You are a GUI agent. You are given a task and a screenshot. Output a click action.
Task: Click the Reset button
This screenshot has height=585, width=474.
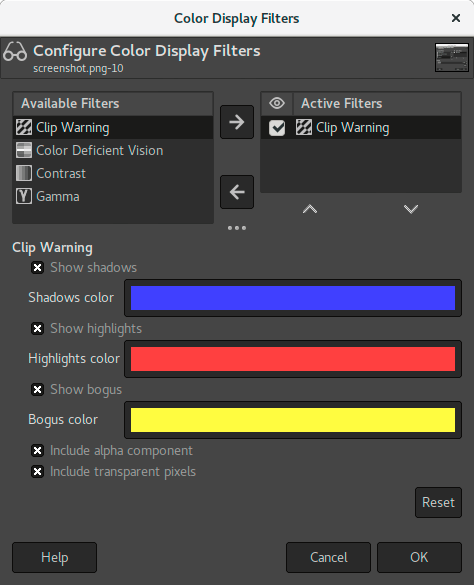[x=438, y=503]
